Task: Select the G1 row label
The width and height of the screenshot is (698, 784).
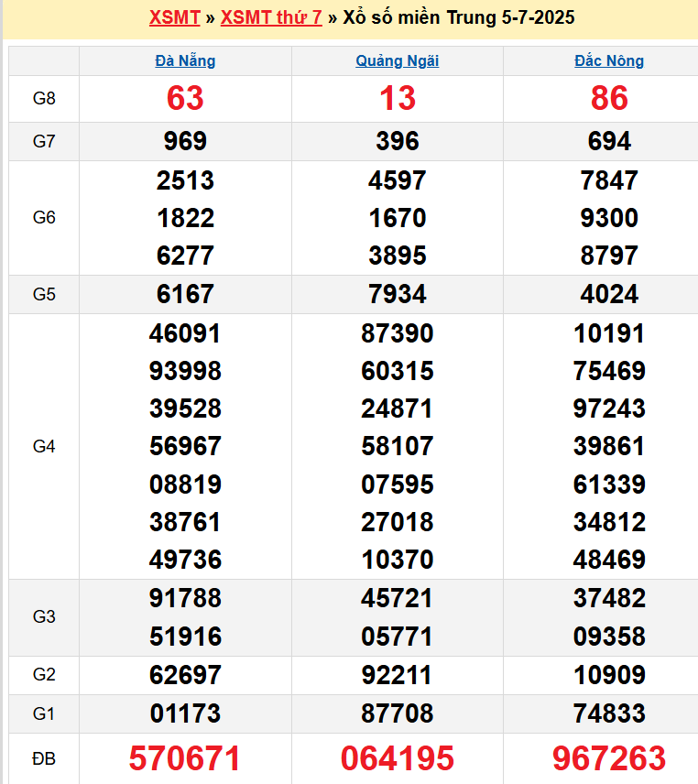Action: click(44, 713)
